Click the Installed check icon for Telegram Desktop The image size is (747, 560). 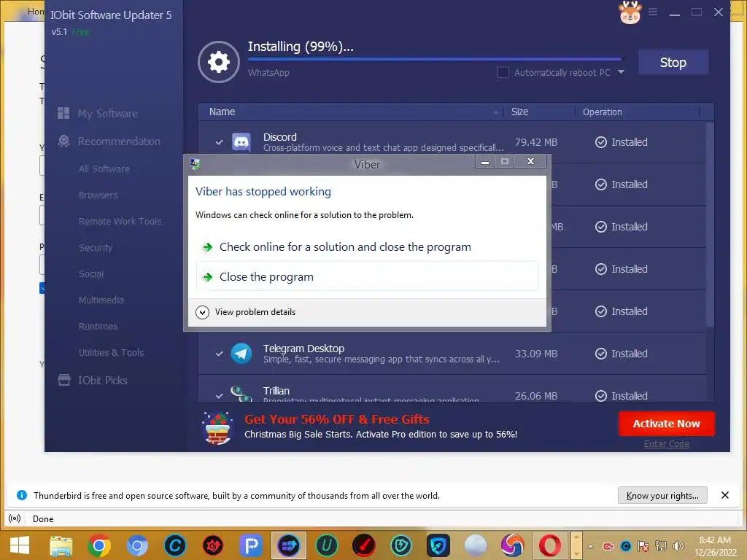(601, 354)
